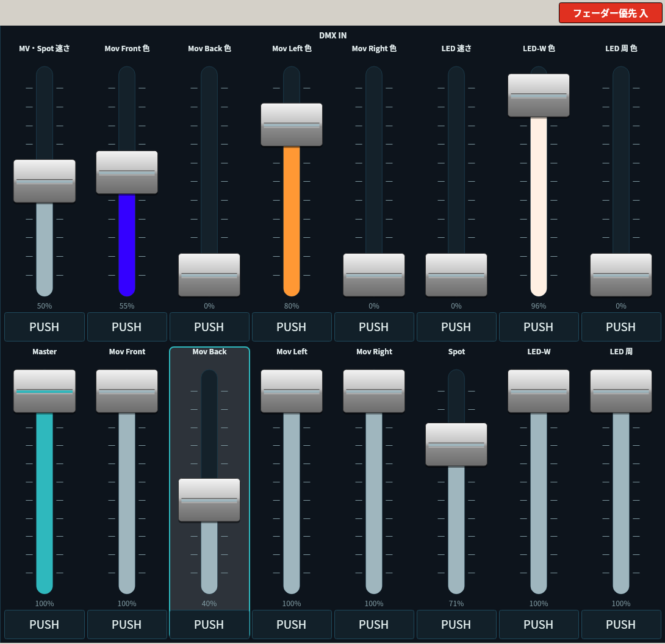Click the Mov Right dimmer fader handle
The width and height of the screenshot is (665, 644).
pyautogui.click(x=373, y=392)
